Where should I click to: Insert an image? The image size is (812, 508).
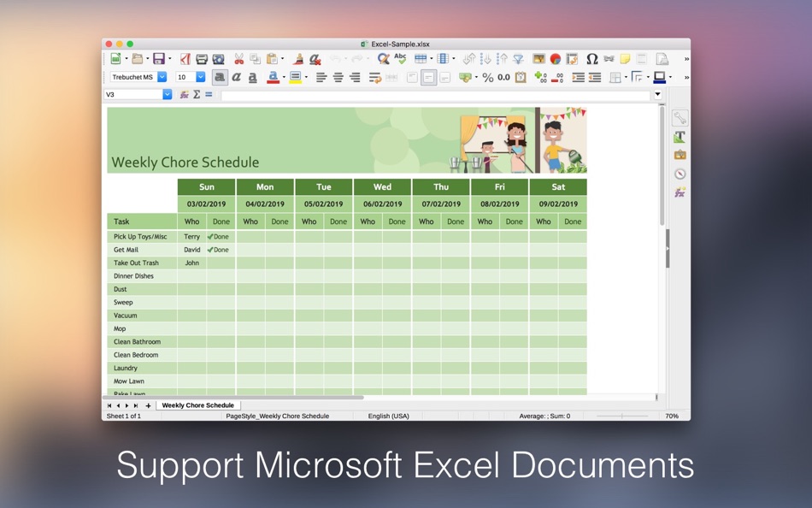[x=538, y=58]
